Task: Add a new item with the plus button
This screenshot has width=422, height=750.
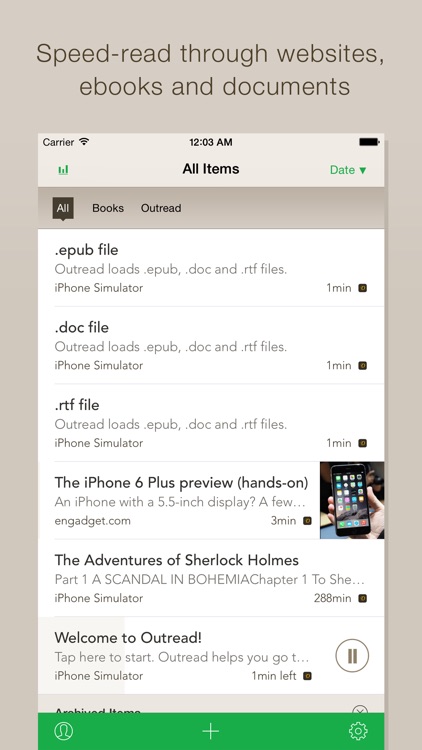Action: point(211,731)
